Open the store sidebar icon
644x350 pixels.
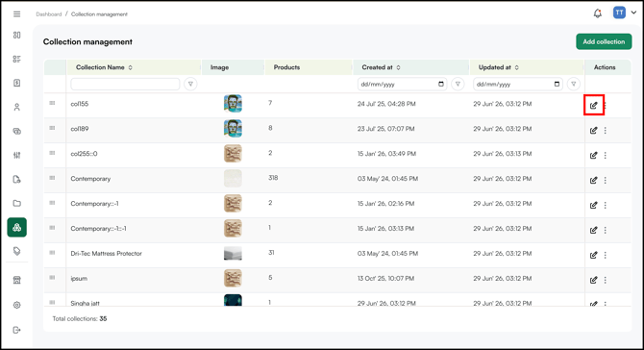point(17,280)
